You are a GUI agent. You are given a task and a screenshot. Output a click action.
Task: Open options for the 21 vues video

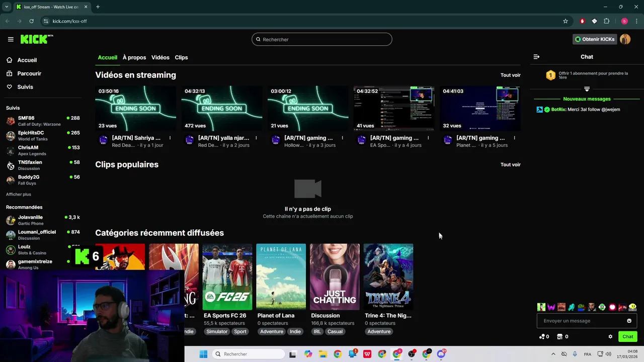click(x=343, y=138)
